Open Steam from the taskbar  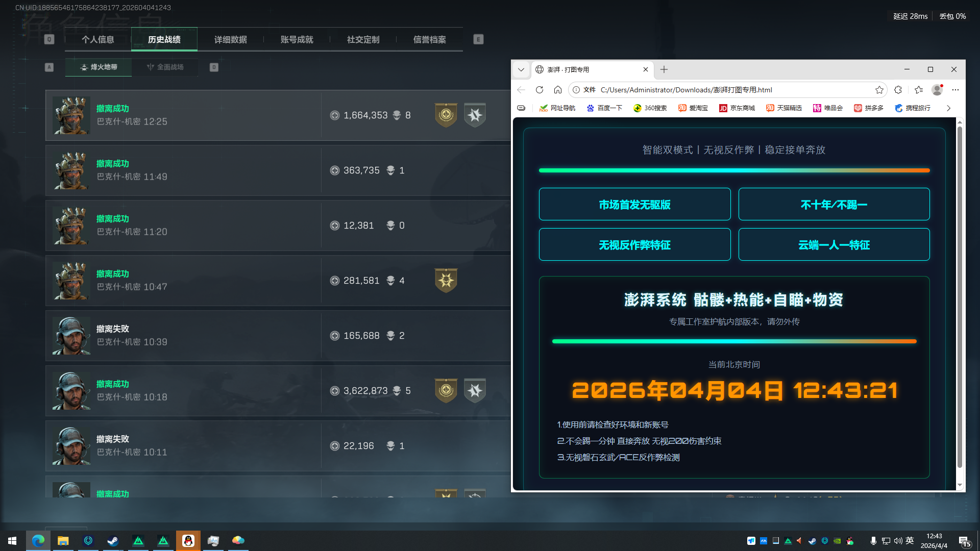tap(113, 541)
